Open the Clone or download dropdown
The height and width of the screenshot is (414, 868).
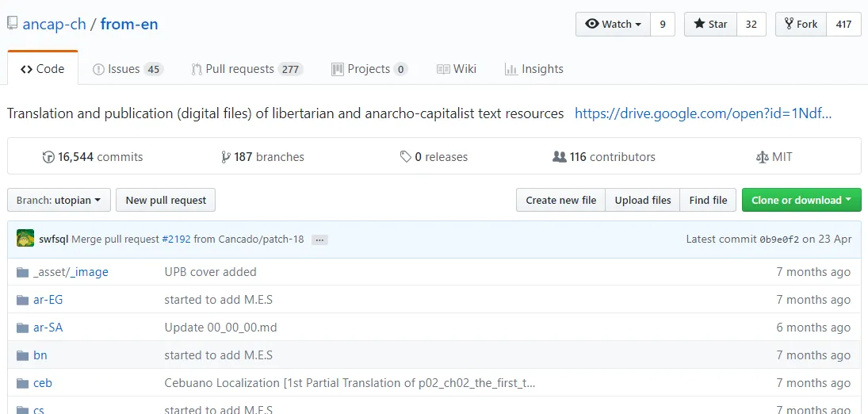pos(801,200)
